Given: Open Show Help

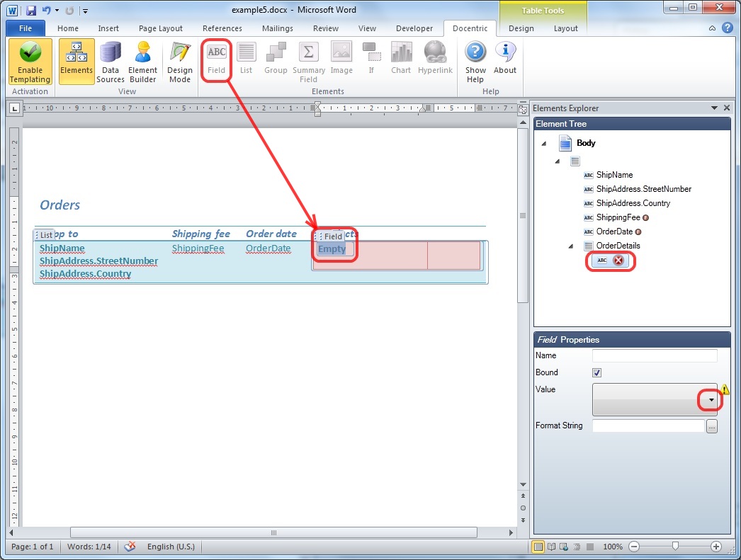Looking at the screenshot, I should [475, 62].
